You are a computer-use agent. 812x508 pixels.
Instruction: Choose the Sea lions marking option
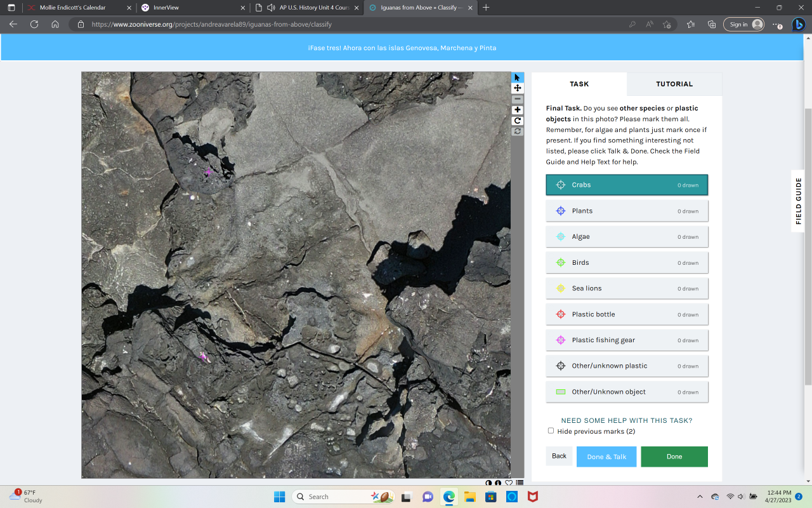(x=626, y=288)
